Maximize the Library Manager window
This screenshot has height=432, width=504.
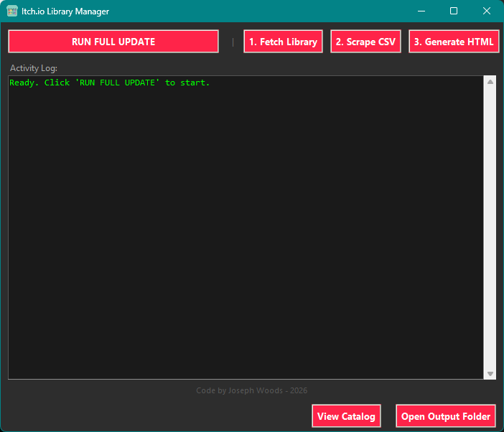454,11
